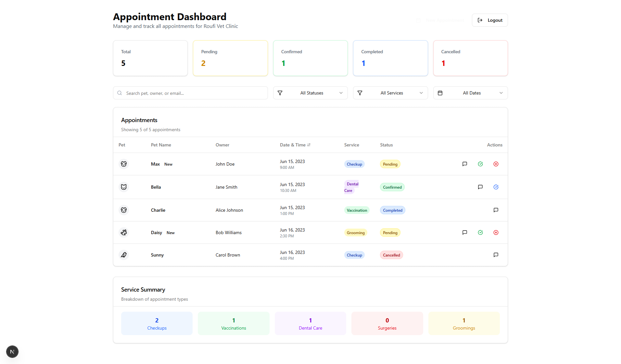Click the Groomings summary tile
The image size is (621, 364).
[464, 323]
